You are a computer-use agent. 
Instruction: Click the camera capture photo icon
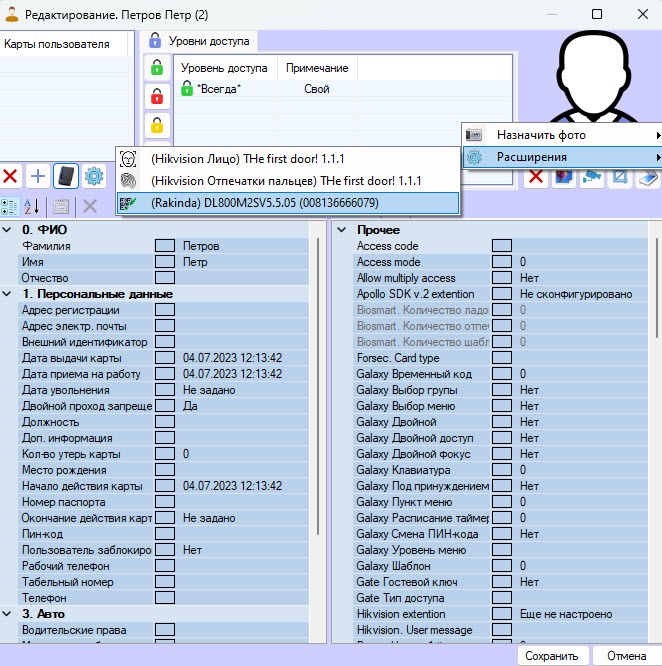[x=592, y=177]
